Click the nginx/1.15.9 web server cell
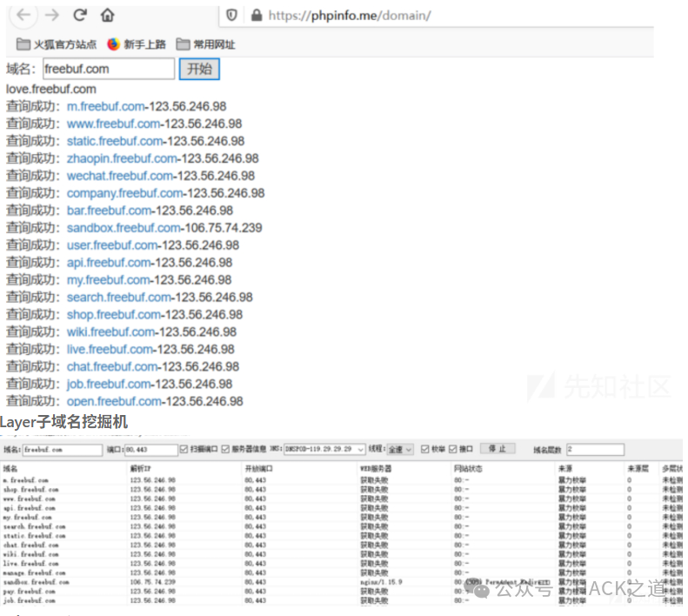This screenshot has width=688, height=616. pos(381,582)
